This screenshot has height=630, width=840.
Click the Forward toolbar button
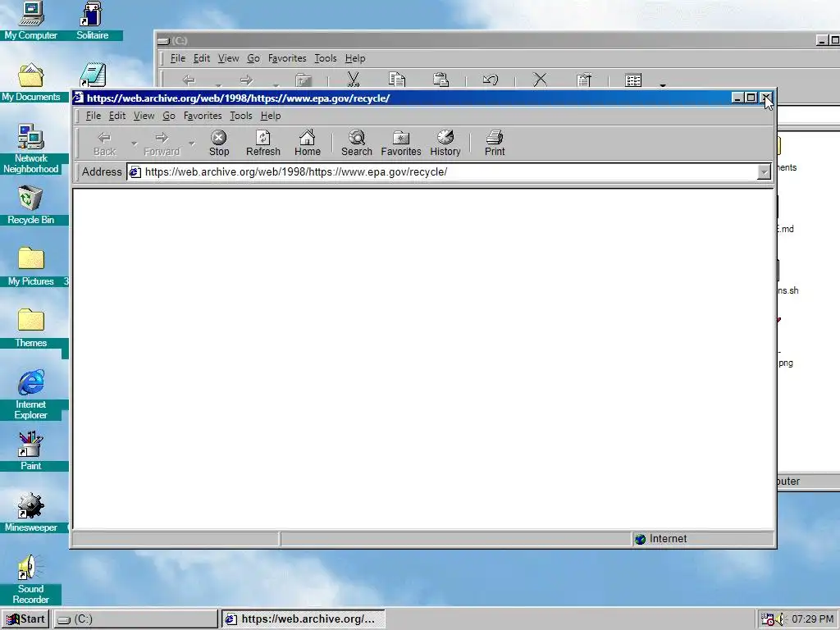point(162,143)
